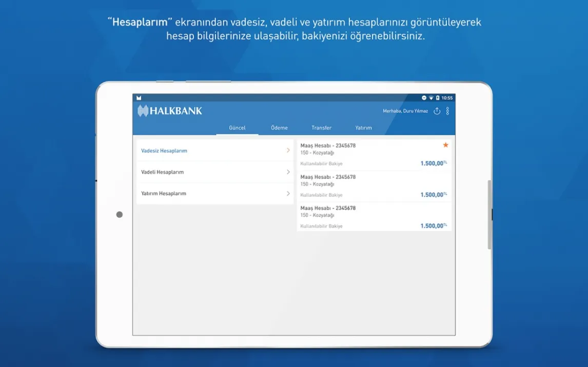Image resolution: width=588 pixels, height=367 pixels.
Task: Expand Vadesiz Hesaplarım chevron arrow
Action: (288, 151)
